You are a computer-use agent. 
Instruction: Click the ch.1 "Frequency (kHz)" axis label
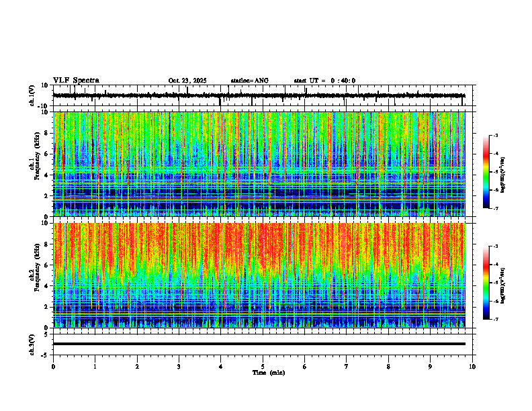(37, 156)
